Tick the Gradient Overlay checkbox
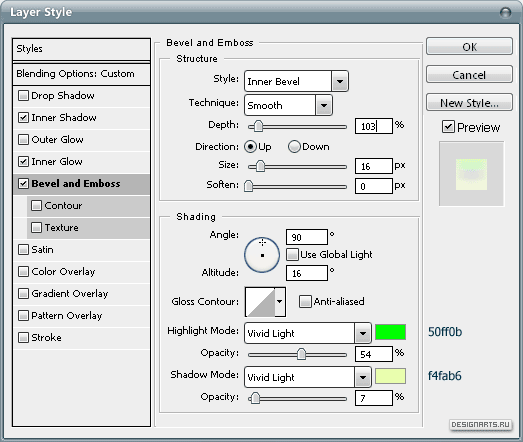Screen dimensions: 523x442 tap(23, 294)
